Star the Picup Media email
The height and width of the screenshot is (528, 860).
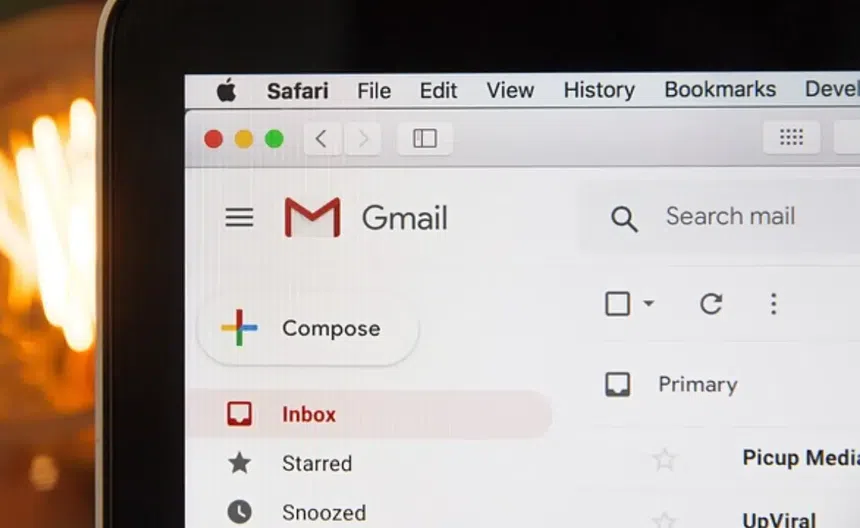pos(664,459)
